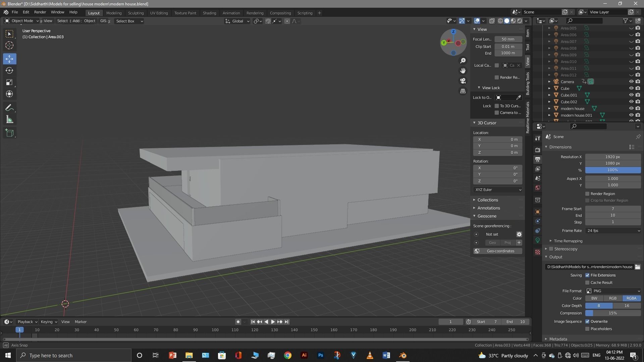Click the Focal Length 50 mm field

click(x=508, y=39)
